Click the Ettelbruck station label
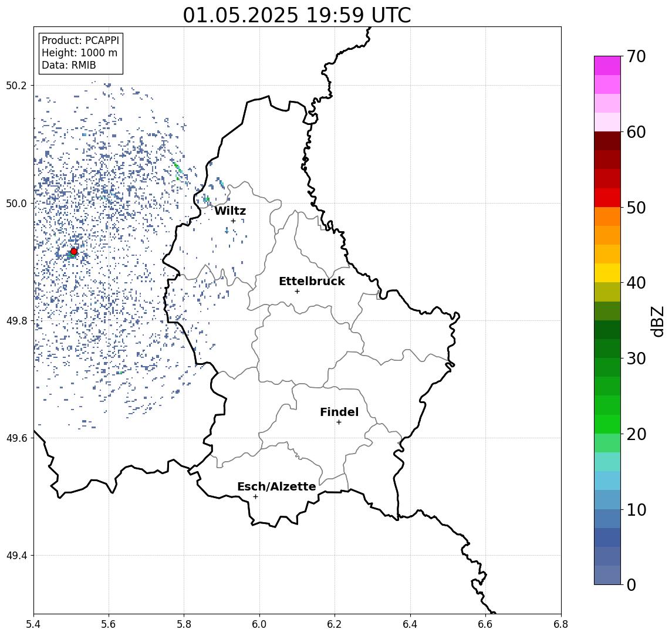 coord(312,281)
